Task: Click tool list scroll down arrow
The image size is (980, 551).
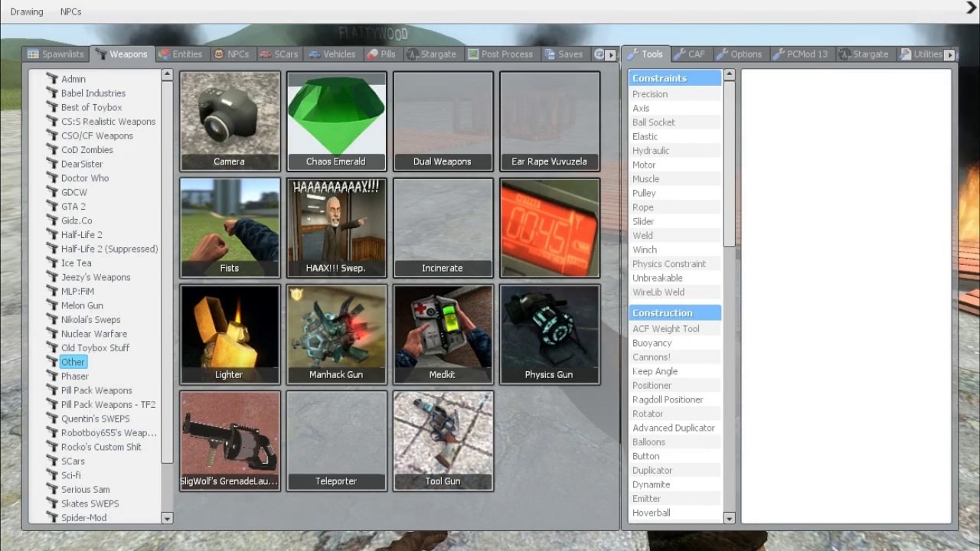Action: click(x=729, y=518)
